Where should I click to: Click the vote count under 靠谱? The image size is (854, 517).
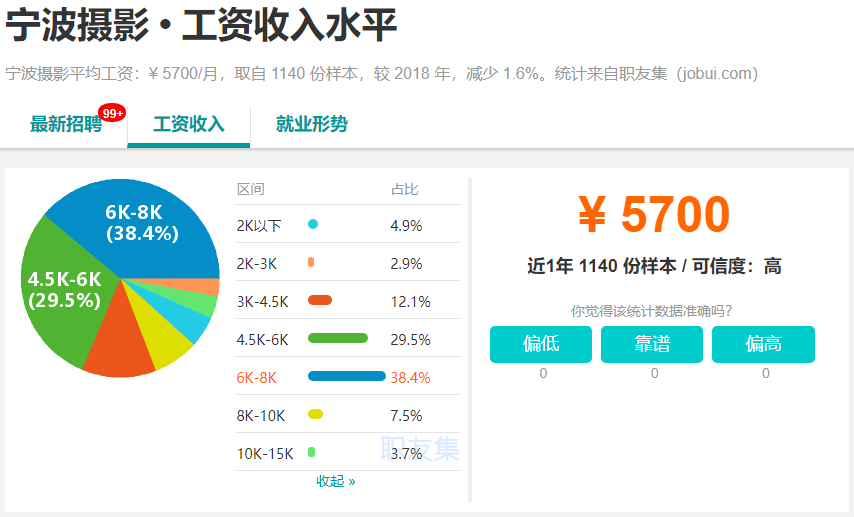[655, 373]
